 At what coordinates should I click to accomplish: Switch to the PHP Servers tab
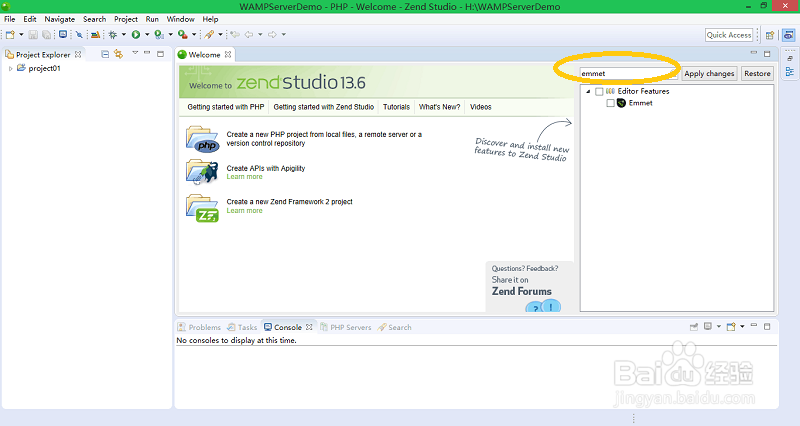click(345, 327)
